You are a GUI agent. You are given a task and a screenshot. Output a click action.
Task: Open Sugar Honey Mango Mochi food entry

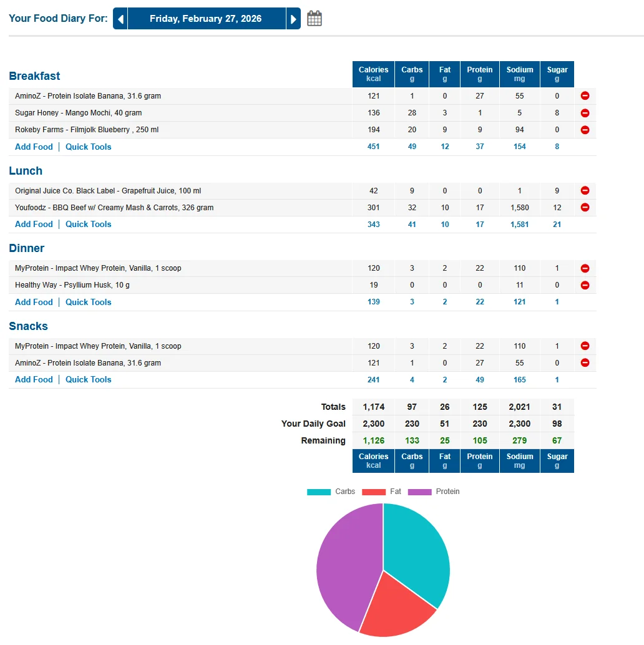pos(78,113)
